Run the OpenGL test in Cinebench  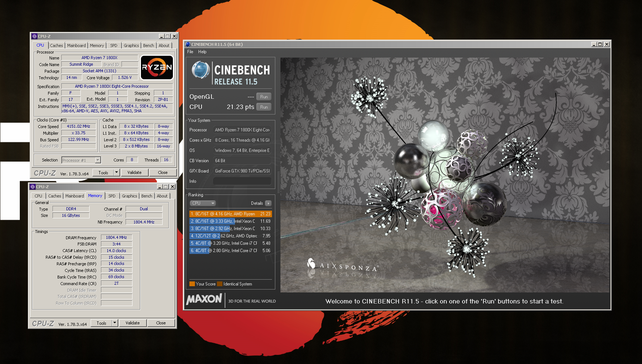[x=264, y=97]
